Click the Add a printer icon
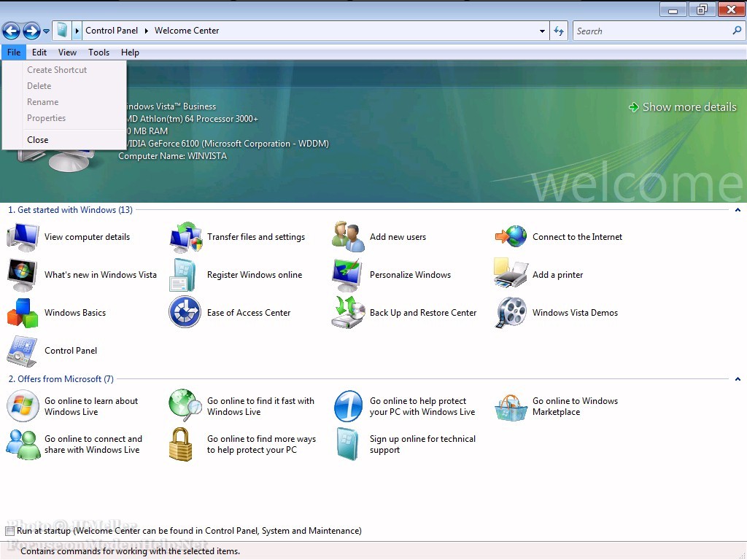 coord(511,273)
